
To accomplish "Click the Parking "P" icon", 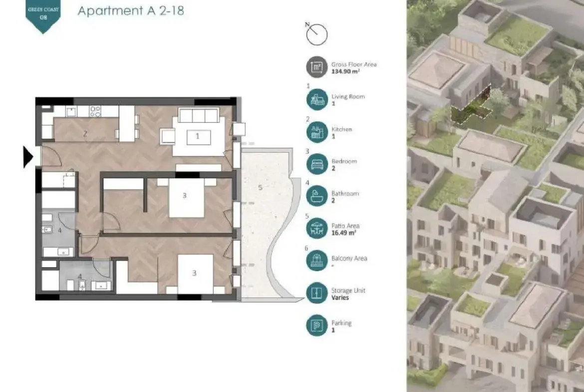I will (x=317, y=326).
